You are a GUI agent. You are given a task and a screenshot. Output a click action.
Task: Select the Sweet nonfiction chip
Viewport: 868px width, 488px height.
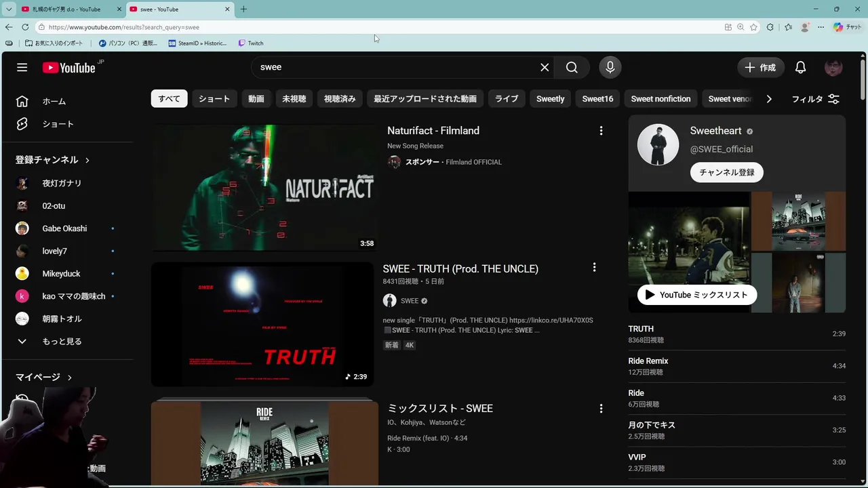pyautogui.click(x=660, y=99)
